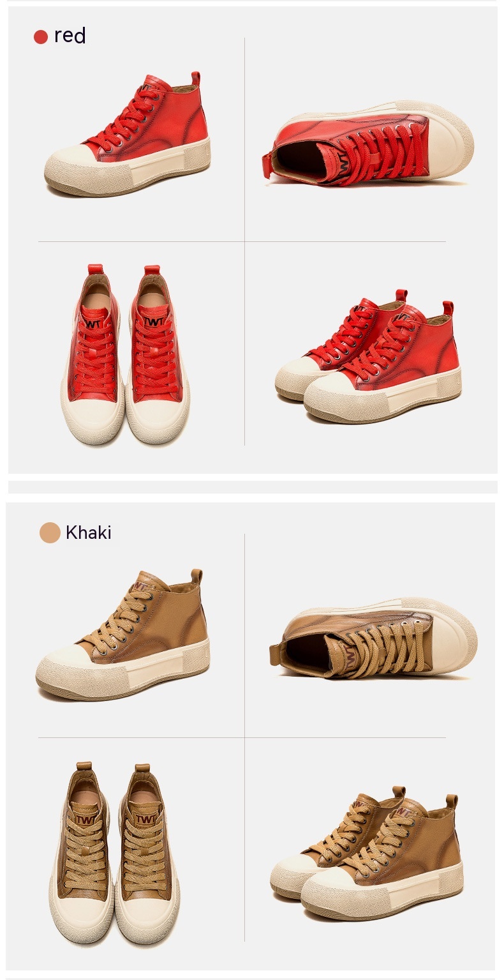Click the TWT tongue logo on right red shoe
Screen dimensions: 504x980
tap(153, 321)
